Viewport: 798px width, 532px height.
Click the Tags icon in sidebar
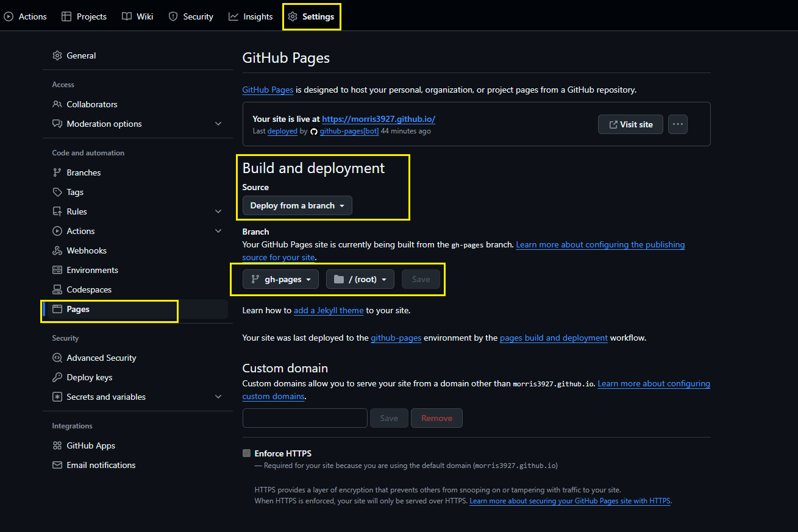57,192
